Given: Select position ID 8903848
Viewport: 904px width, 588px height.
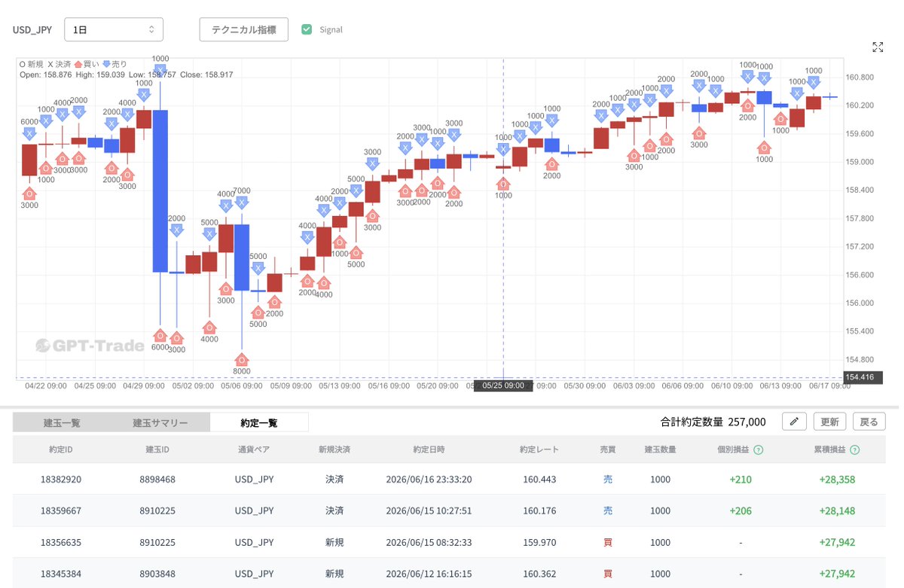Looking at the screenshot, I should tap(157, 574).
